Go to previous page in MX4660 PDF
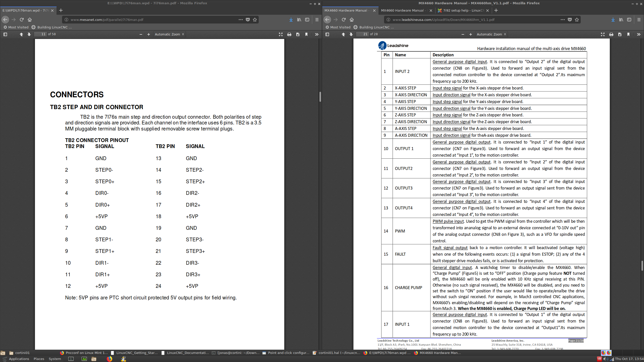644x362 pixels. (343, 34)
